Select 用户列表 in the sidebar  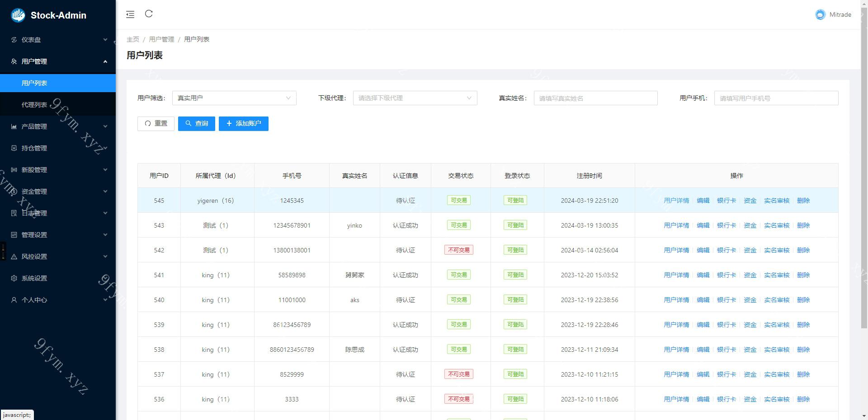[x=58, y=83]
